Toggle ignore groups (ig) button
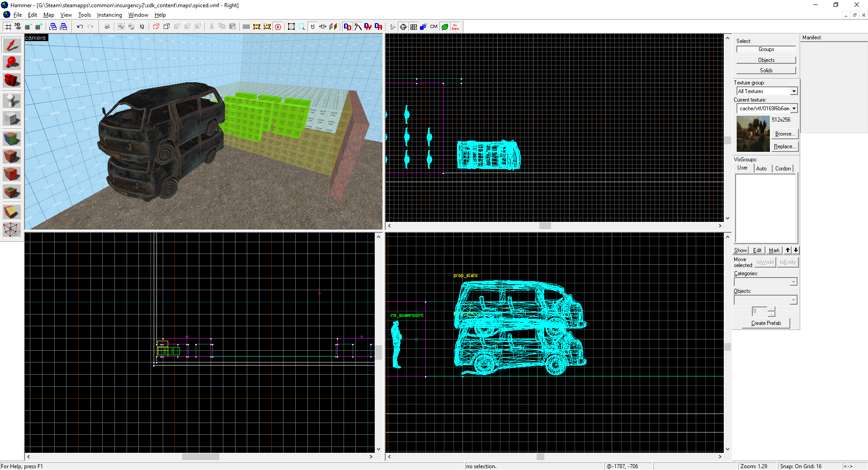This screenshot has width=868, height=470. 142,27
